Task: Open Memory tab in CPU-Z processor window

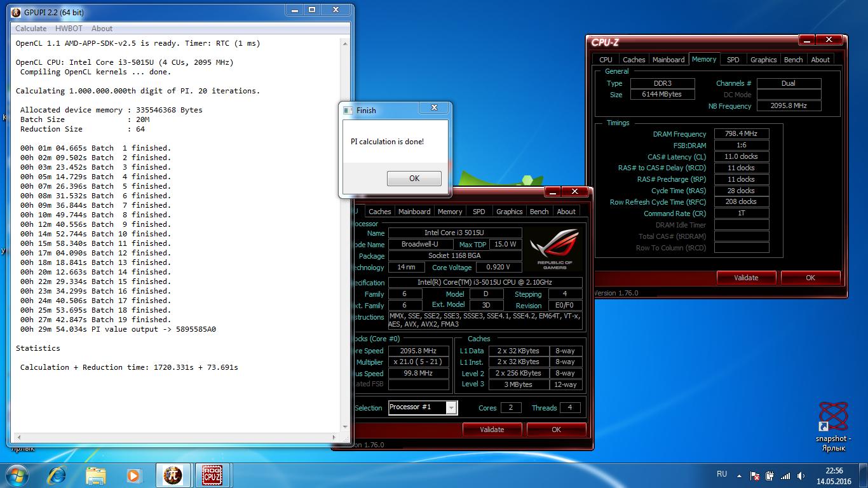Action: (x=449, y=212)
